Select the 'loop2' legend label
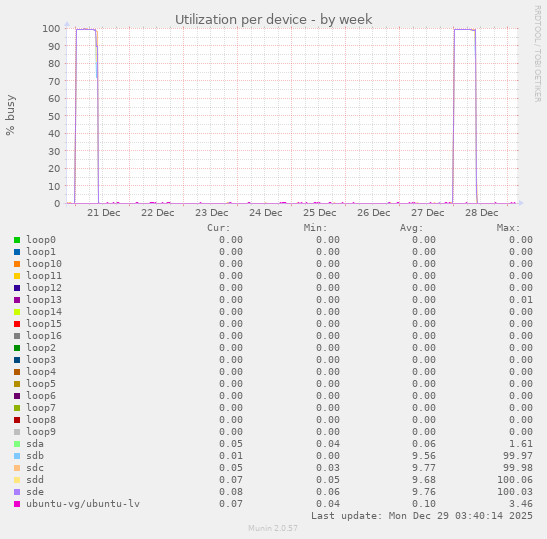 [41, 348]
